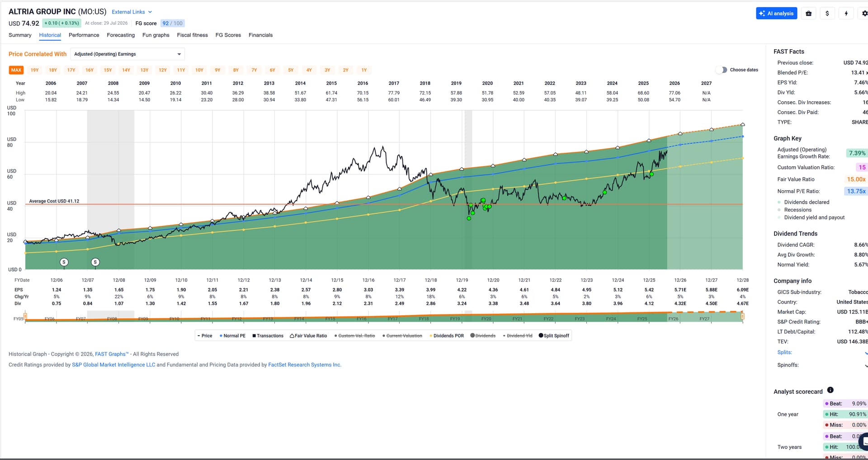Toggle Split Spinoff in the legend

click(554, 336)
